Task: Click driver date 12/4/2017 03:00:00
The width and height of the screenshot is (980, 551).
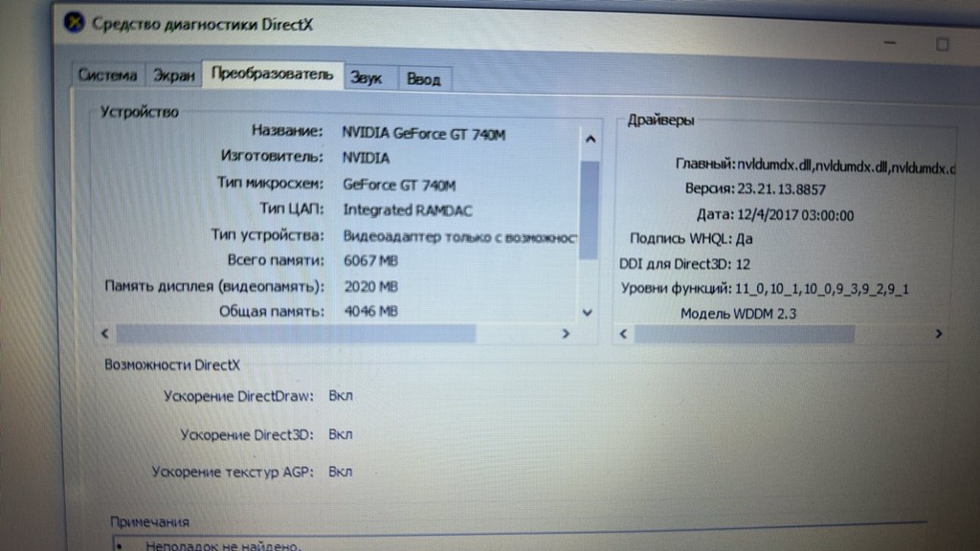Action: click(x=795, y=215)
